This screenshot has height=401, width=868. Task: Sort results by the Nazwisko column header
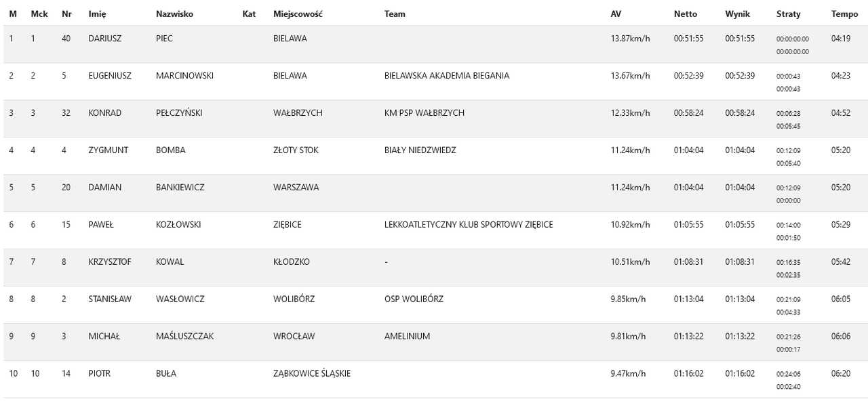(174, 14)
